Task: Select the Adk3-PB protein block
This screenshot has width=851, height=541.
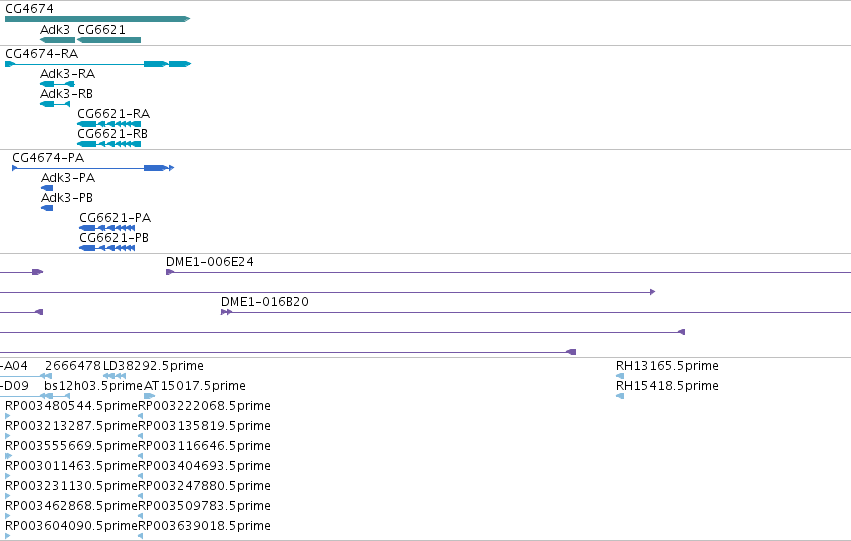Action: 47,208
